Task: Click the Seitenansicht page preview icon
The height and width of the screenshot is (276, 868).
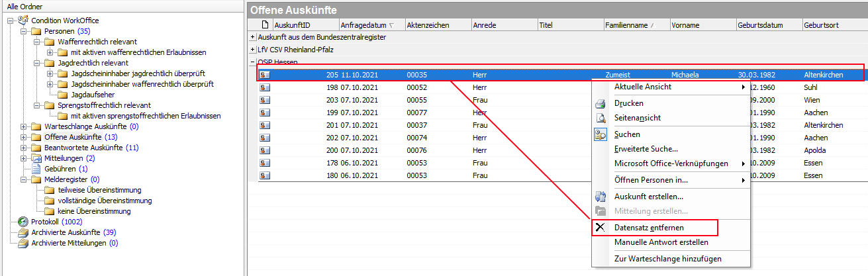Action: coord(601,118)
